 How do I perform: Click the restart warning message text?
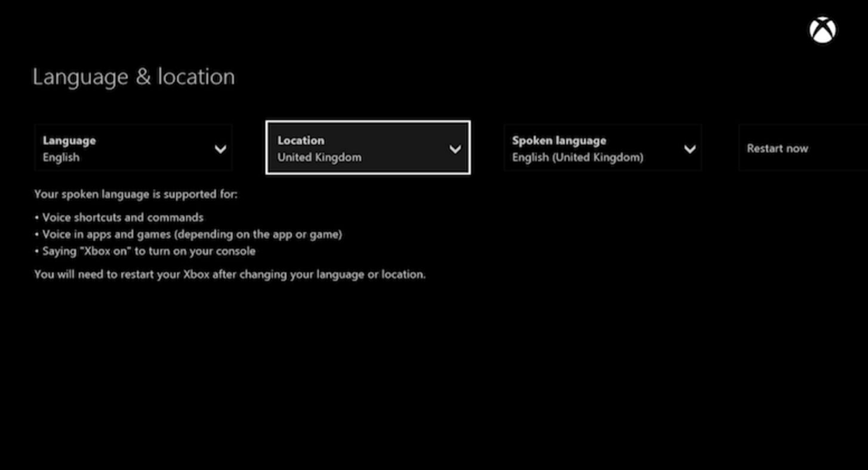[230, 274]
